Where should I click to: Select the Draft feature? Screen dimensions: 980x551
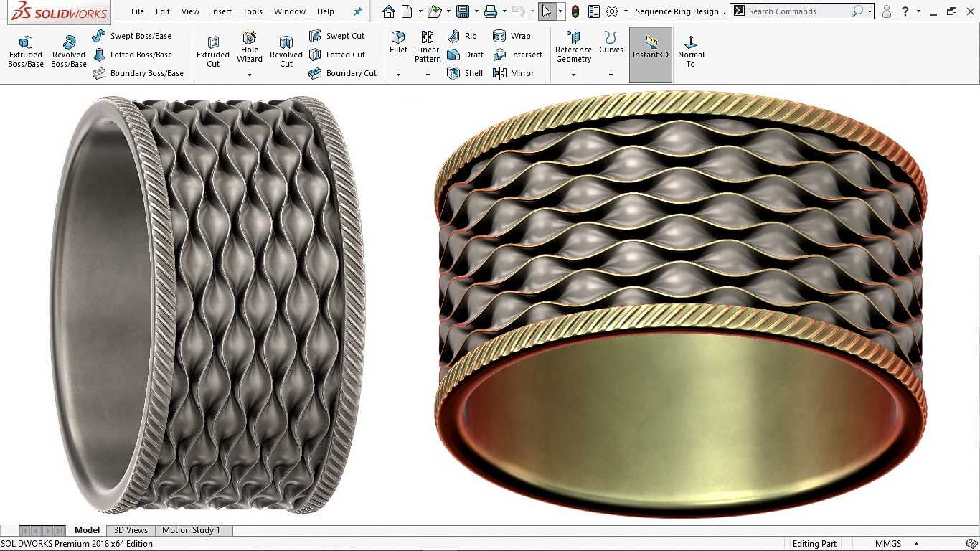click(466, 55)
